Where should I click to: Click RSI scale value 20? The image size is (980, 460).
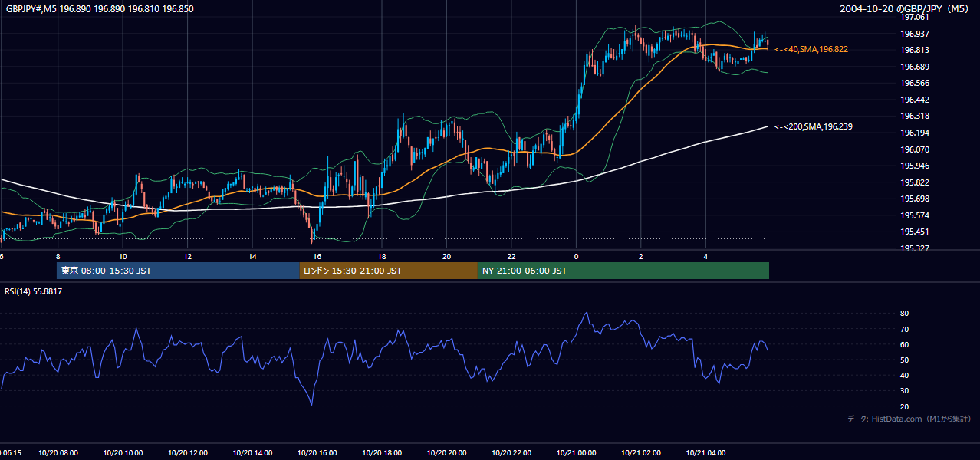(x=904, y=406)
